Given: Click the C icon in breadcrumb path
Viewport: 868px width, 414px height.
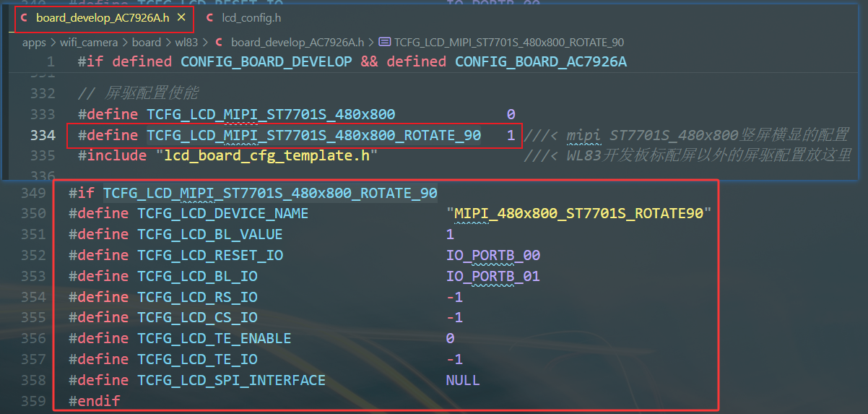Looking at the screenshot, I should (220, 43).
